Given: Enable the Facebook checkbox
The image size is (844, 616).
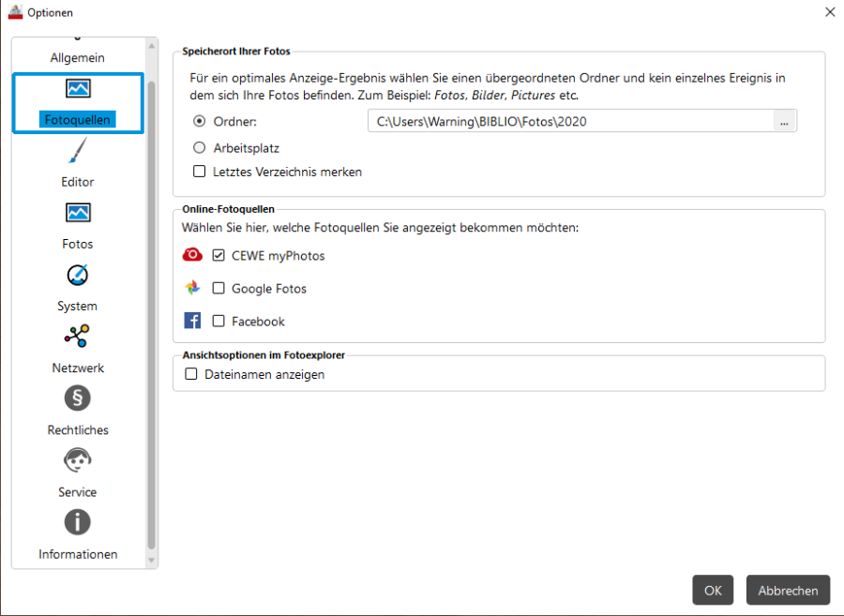Looking at the screenshot, I should pyautogui.click(x=218, y=321).
